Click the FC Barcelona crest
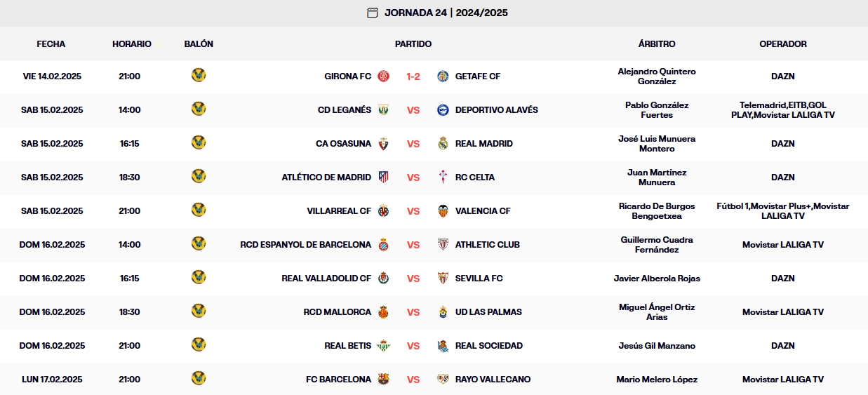 pyautogui.click(x=384, y=380)
